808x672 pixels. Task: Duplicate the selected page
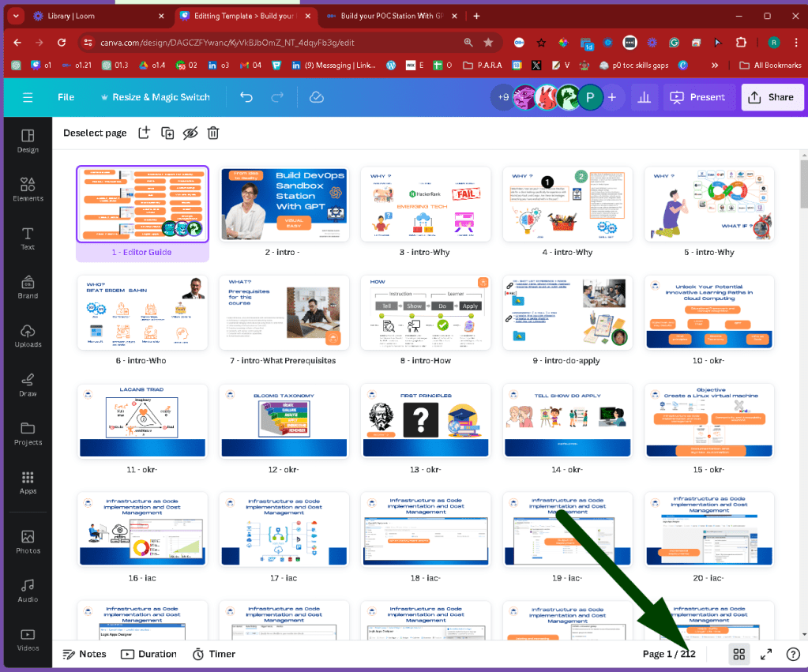[167, 133]
